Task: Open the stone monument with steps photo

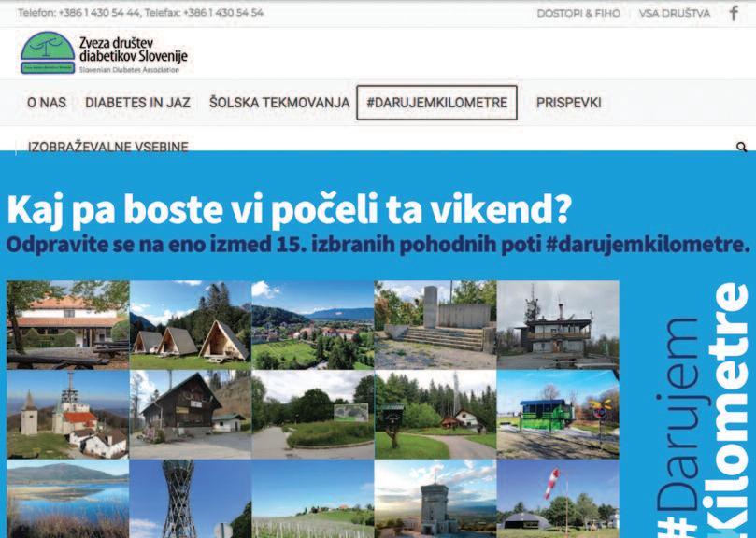Action: (x=435, y=325)
